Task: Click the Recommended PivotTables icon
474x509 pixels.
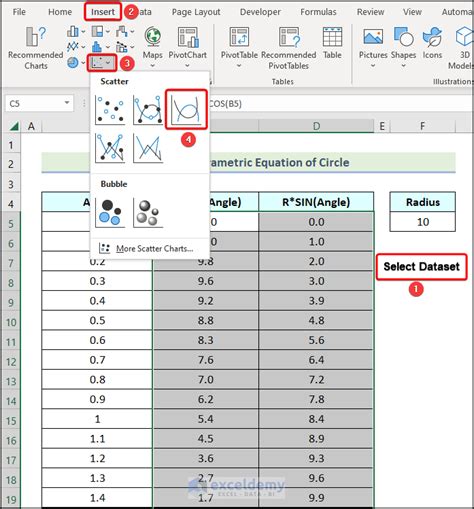Action: [289, 37]
